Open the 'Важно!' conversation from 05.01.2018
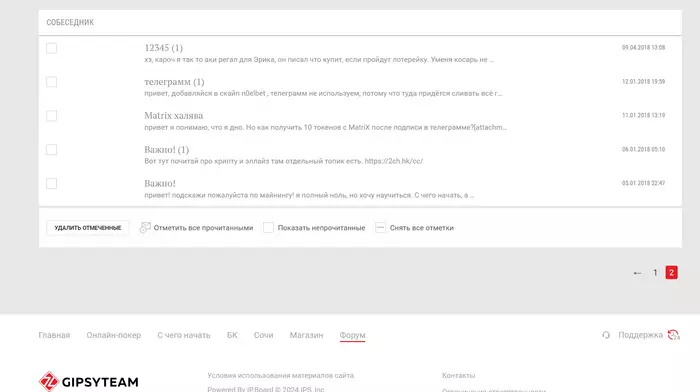The image size is (700, 392). (160, 183)
